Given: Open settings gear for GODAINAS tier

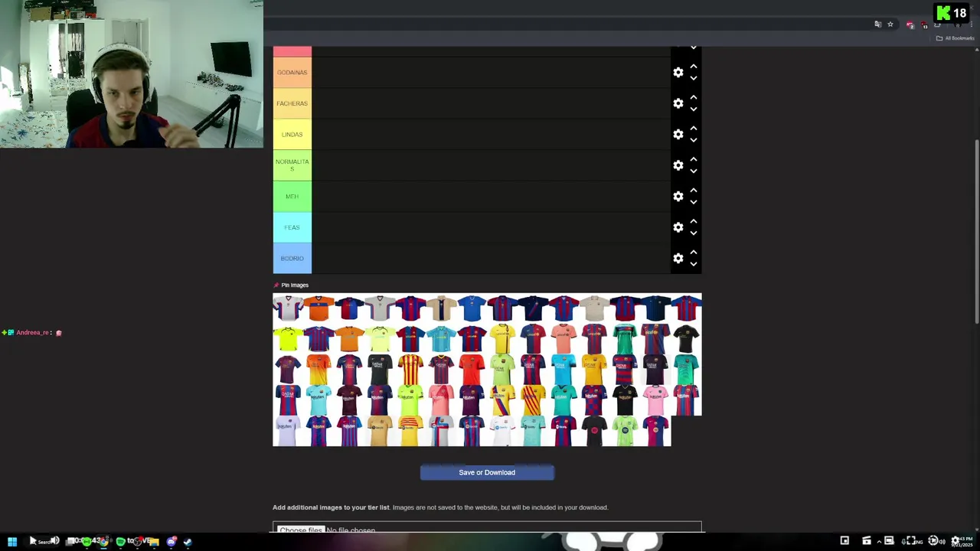Looking at the screenshot, I should [678, 72].
